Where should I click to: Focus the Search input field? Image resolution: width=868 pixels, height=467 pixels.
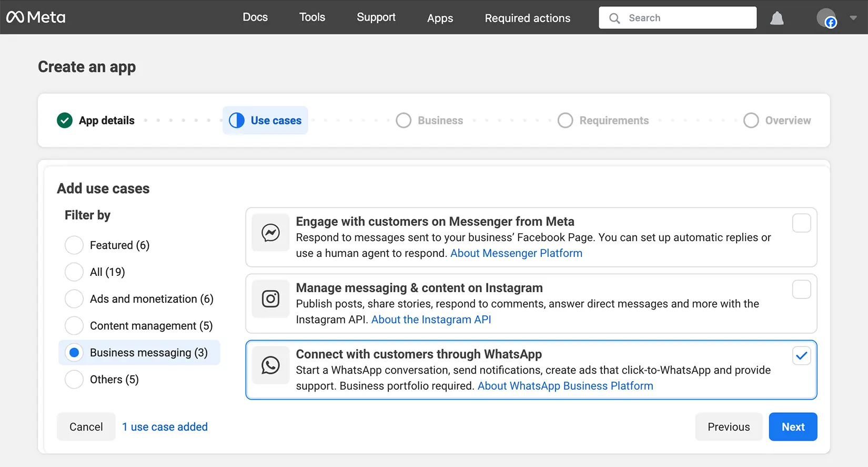[678, 18]
